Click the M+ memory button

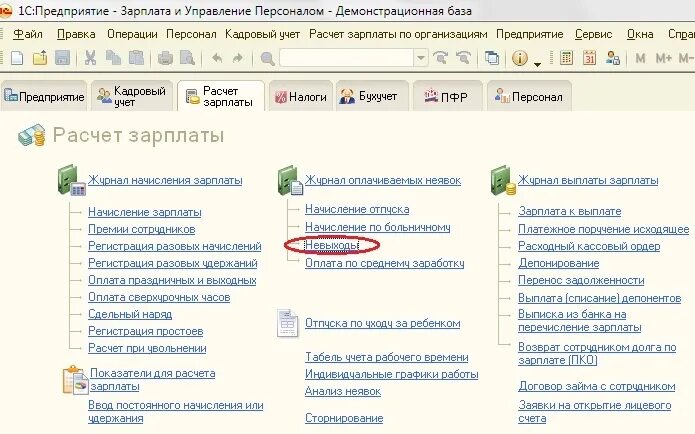click(x=664, y=58)
